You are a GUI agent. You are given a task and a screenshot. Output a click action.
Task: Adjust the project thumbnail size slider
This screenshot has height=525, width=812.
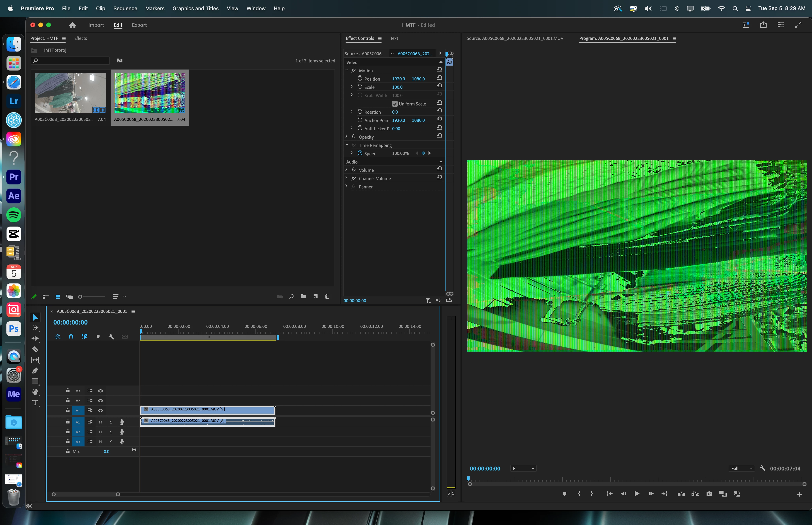pyautogui.click(x=80, y=297)
